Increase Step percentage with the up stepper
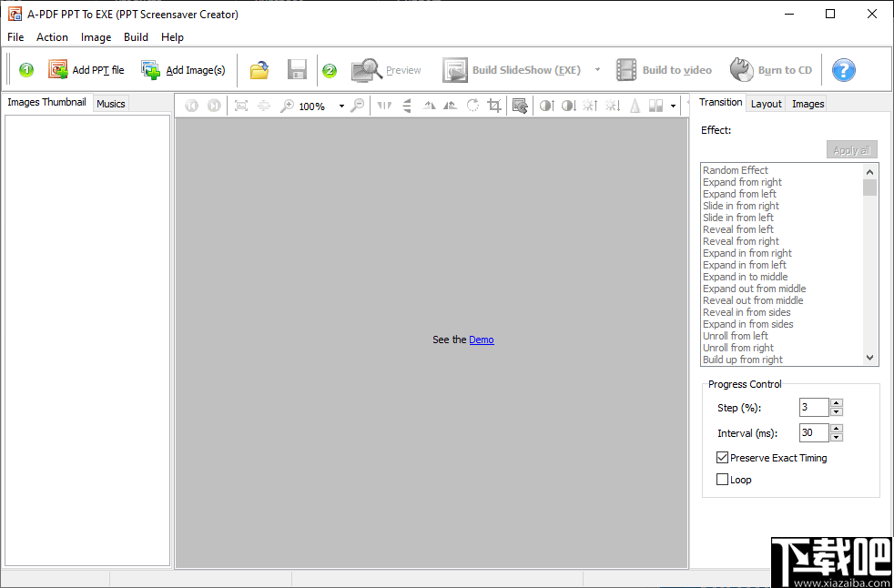This screenshot has height=588, width=894. (836, 403)
